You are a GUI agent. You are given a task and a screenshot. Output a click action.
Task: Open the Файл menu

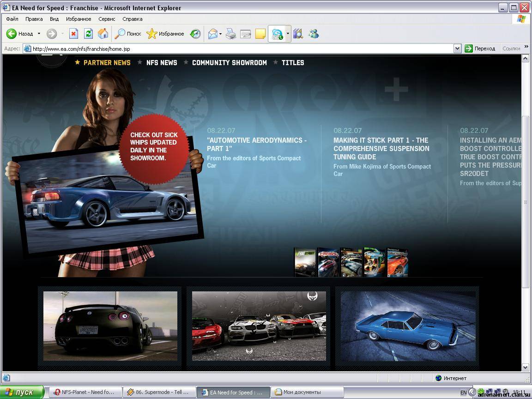pos(12,19)
